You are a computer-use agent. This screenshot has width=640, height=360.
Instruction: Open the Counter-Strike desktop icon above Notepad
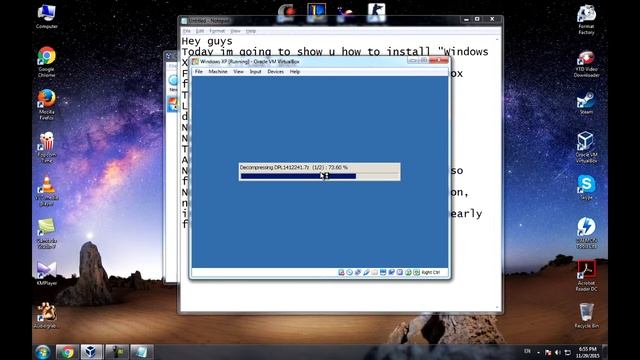pyautogui.click(x=376, y=13)
